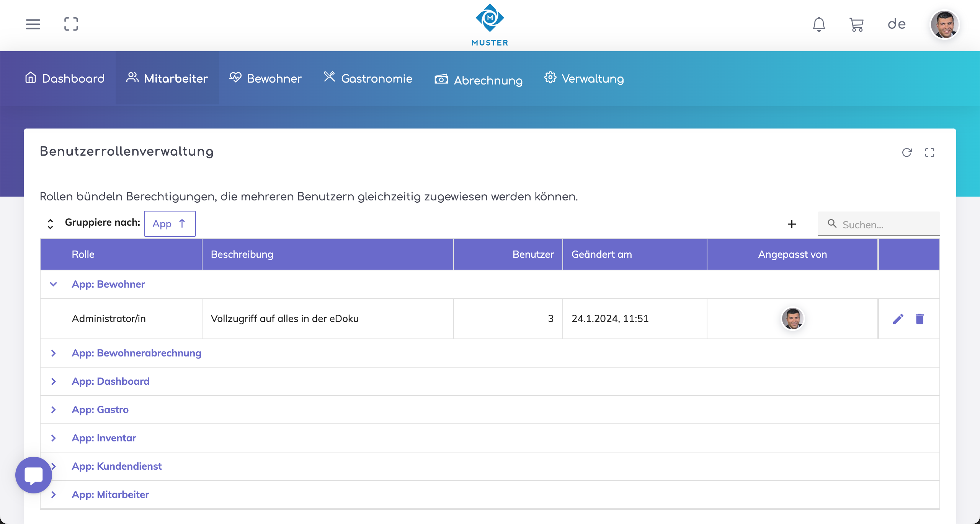Open the shopping cart
The height and width of the screenshot is (524, 980).
(x=856, y=24)
